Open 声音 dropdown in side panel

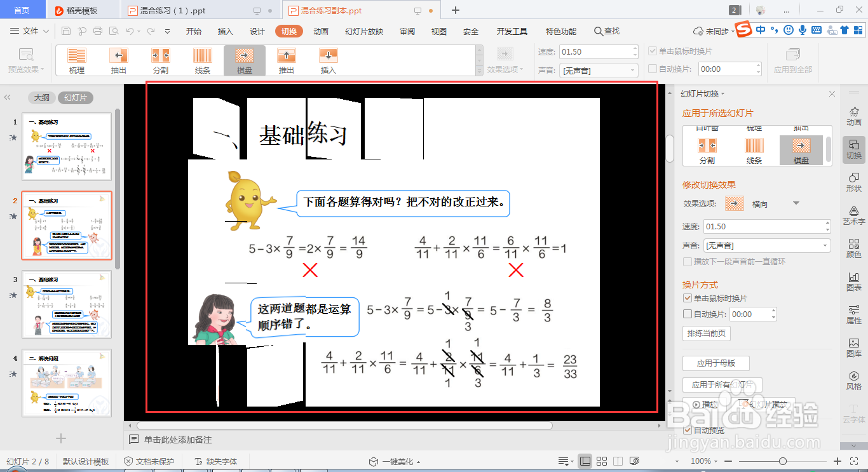tap(767, 245)
